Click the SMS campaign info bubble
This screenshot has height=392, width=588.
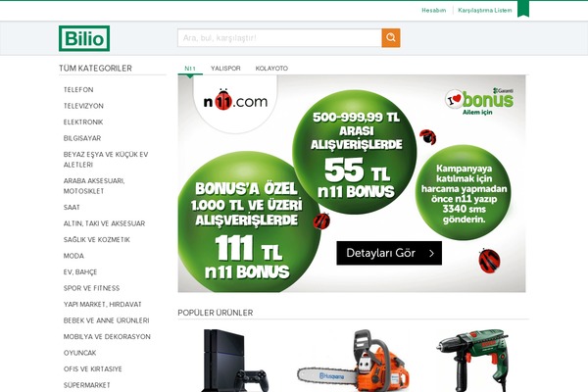[x=464, y=192]
